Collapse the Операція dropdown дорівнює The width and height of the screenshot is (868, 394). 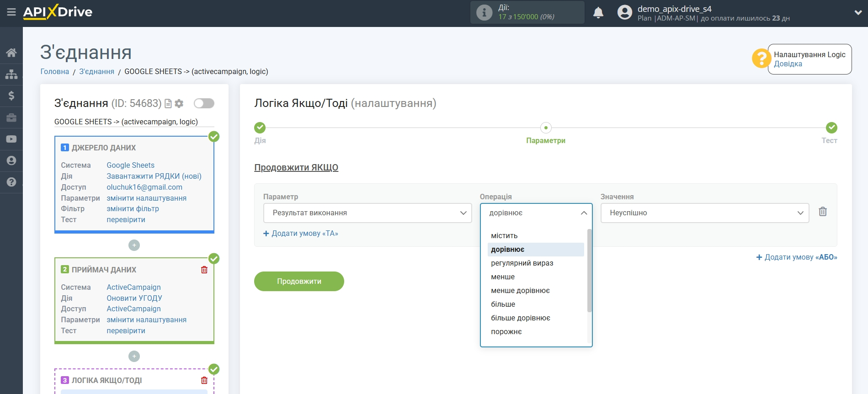pos(536,213)
